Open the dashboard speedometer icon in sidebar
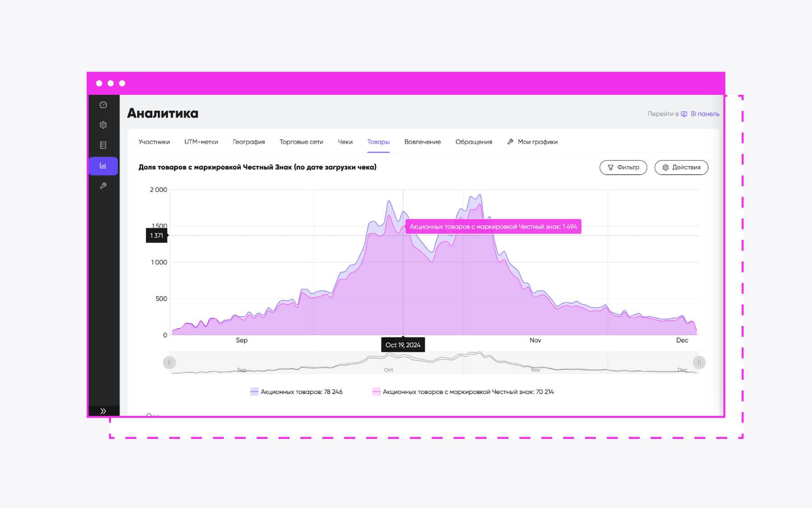The width and height of the screenshot is (812, 508). tap(103, 105)
